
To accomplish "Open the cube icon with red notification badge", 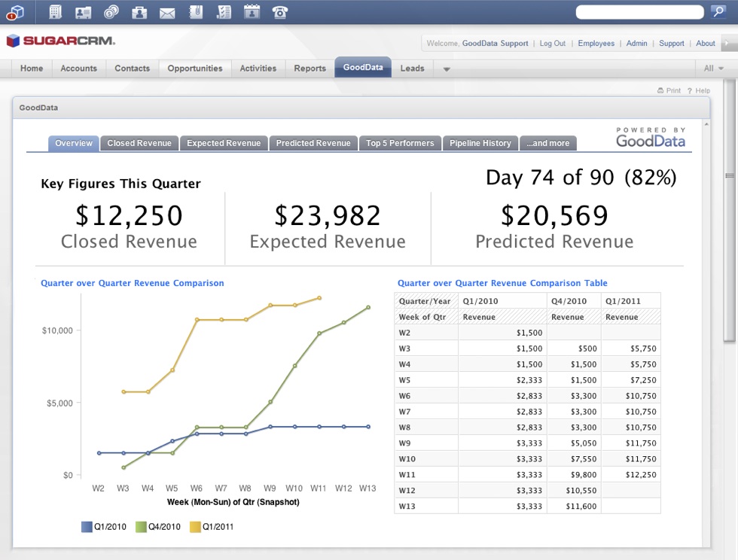I will [16, 12].
